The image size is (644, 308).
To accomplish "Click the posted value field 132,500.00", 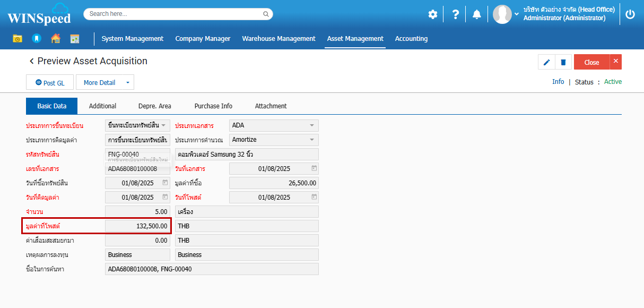I will [137, 226].
